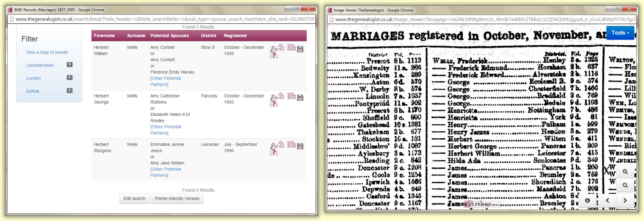
Task: Zoom in on the marriage register image
Action: [625, 172]
